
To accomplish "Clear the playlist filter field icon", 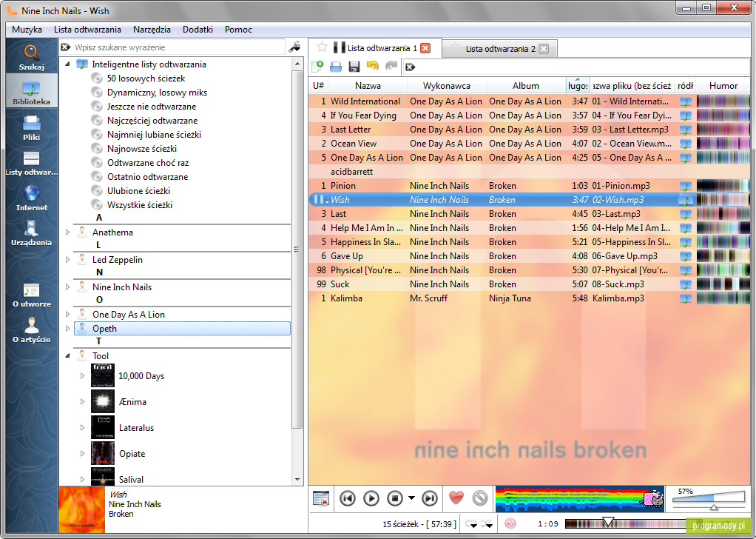I will pyautogui.click(x=411, y=67).
